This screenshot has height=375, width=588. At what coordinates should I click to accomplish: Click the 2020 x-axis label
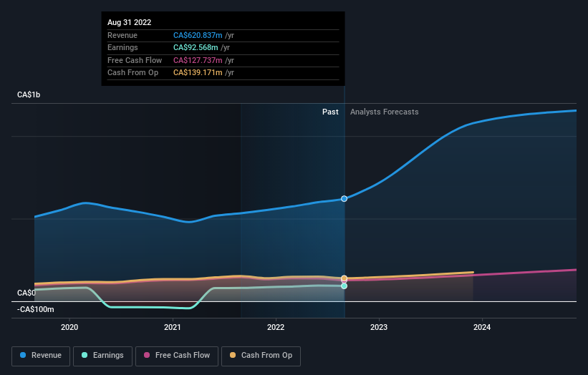coord(69,327)
